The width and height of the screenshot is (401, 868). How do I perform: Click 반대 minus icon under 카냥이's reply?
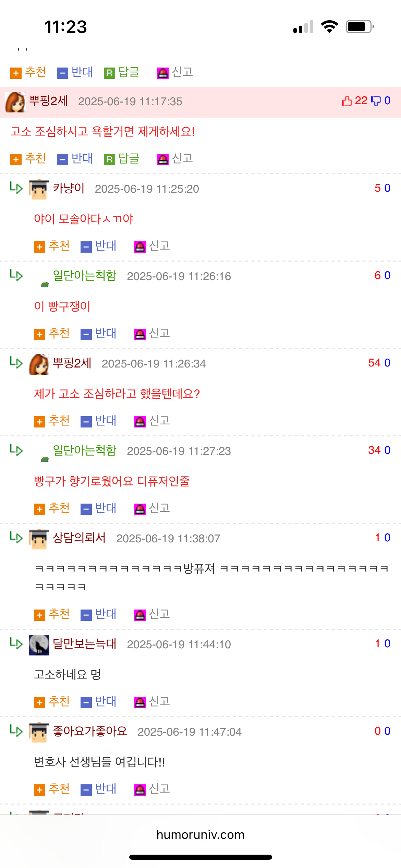(x=86, y=247)
